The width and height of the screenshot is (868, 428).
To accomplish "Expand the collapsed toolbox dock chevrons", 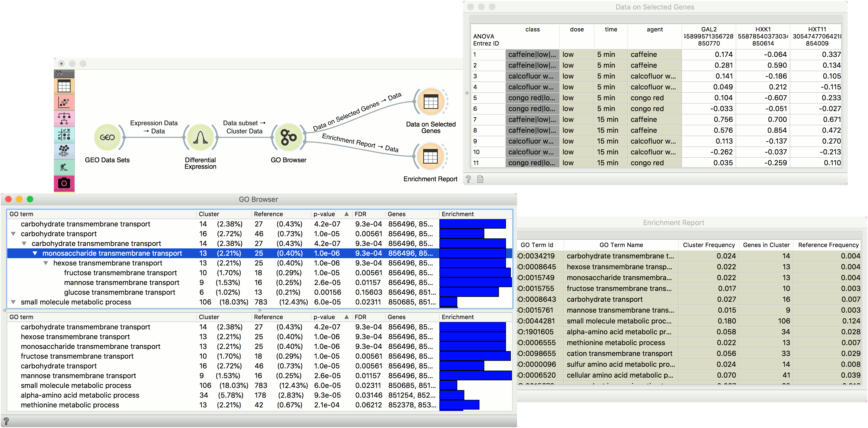I will pyautogui.click(x=59, y=73).
